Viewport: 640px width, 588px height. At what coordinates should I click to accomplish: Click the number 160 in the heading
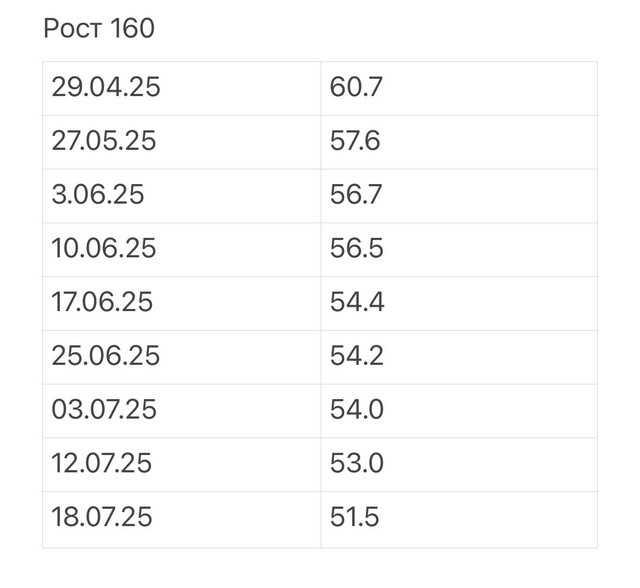click(x=132, y=28)
